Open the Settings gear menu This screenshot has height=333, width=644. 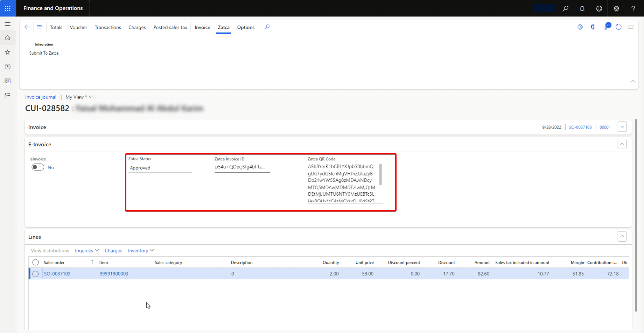[x=617, y=8]
